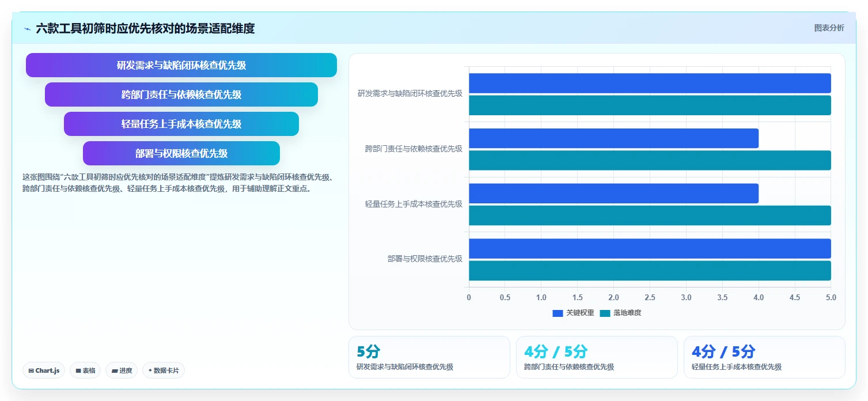This screenshot has height=401, width=868.
Task: Click the blue 关键权重 bar for 部署与权限核查优先级
Action: coord(650,248)
